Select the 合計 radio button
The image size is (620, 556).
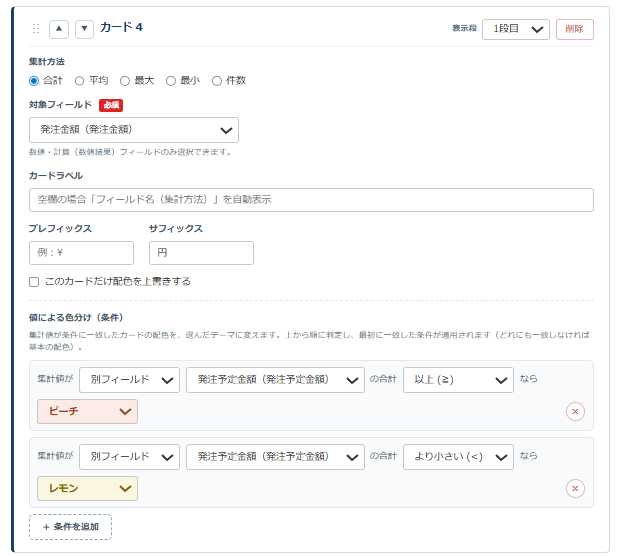point(34,81)
